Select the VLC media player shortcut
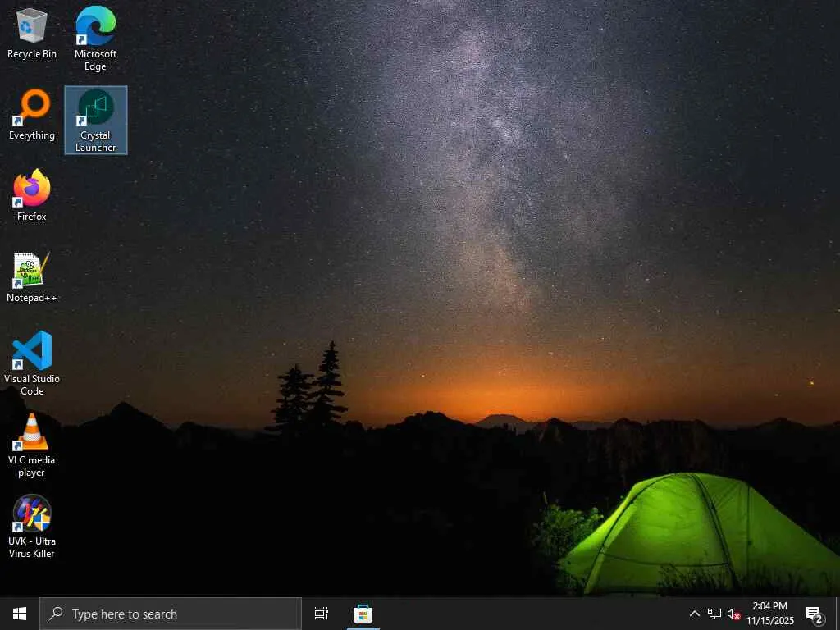840x630 pixels. point(32,445)
